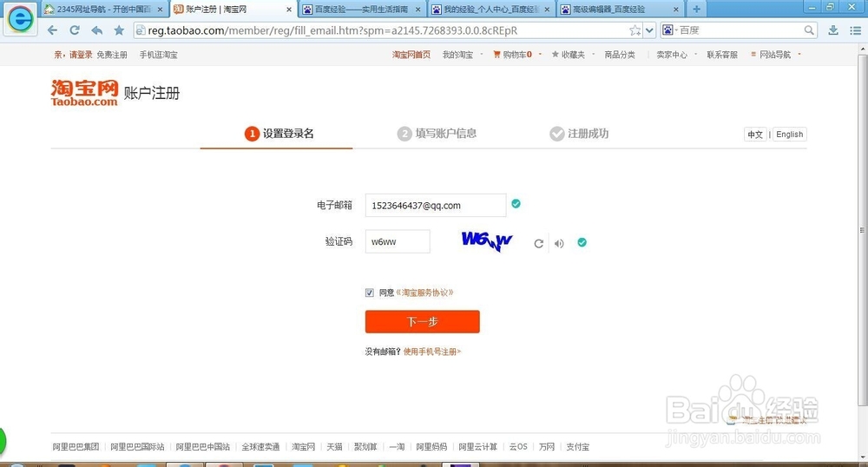This screenshot has height=467, width=868.
Task: Click the URL address bar
Action: click(387, 30)
